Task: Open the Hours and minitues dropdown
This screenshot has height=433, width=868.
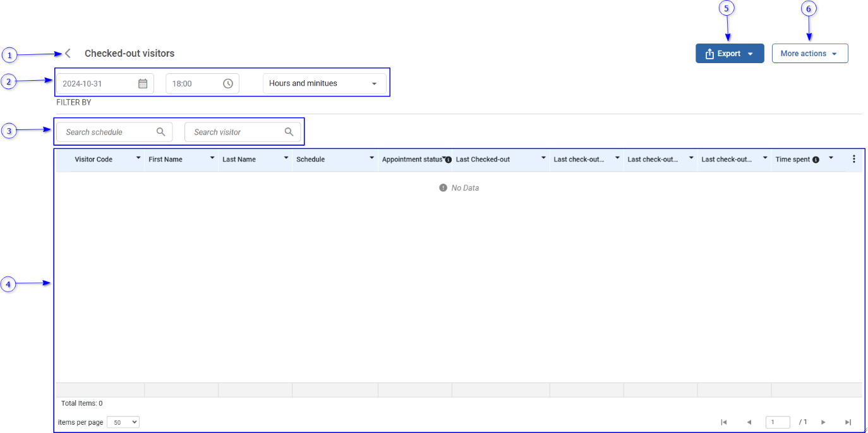Action: [324, 83]
